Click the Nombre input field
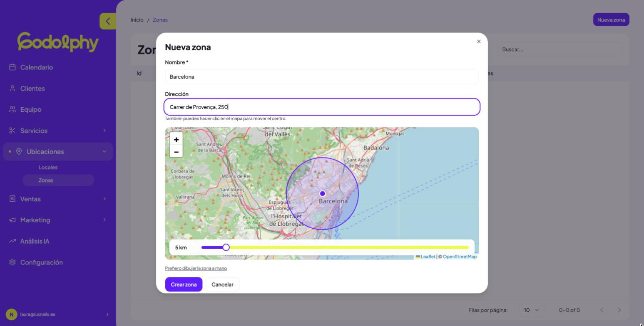Screen dimensions: 644x326 pos(322,77)
